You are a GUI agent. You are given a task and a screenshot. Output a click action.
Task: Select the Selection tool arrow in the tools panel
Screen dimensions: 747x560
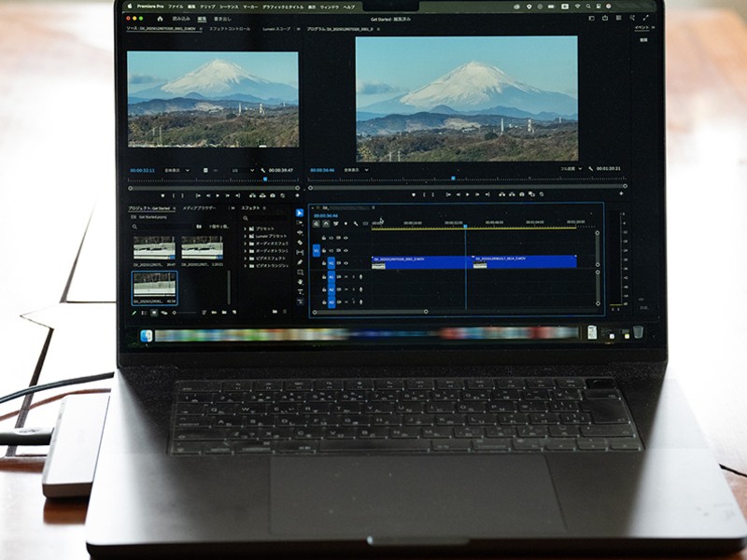pyautogui.click(x=300, y=213)
